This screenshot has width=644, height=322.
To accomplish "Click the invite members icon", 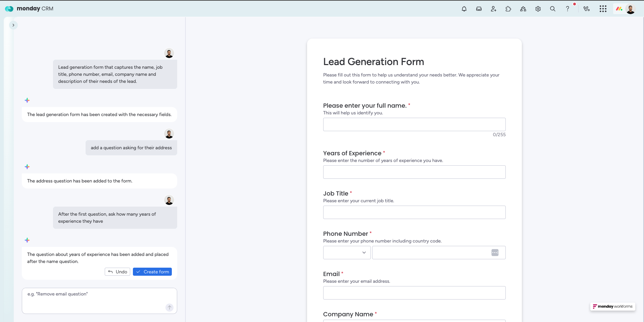I will [494, 9].
